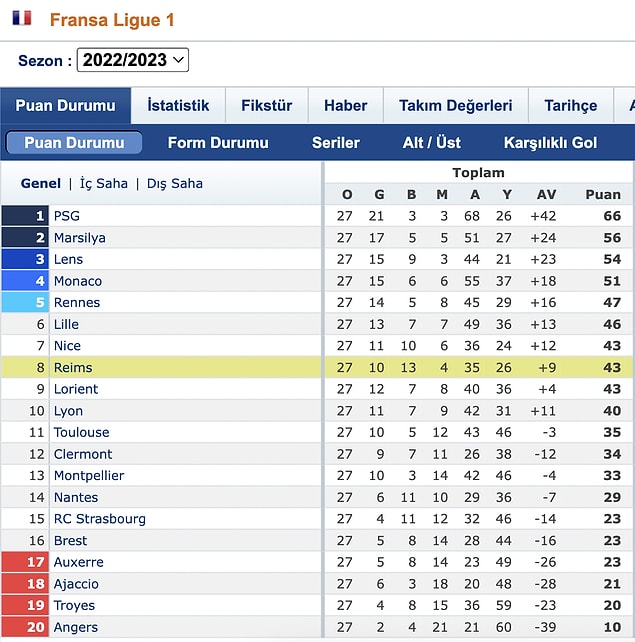Open the Sezon 2022/2023 dropdown
This screenshot has width=635, height=642.
coord(133,60)
